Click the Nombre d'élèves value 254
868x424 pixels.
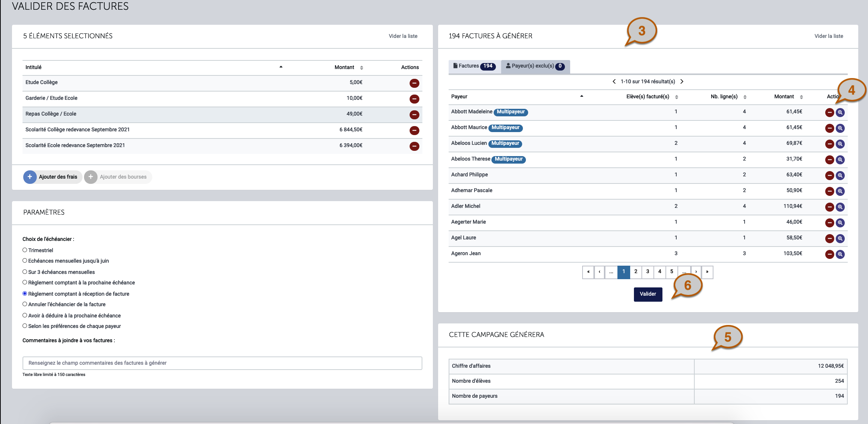click(x=839, y=381)
